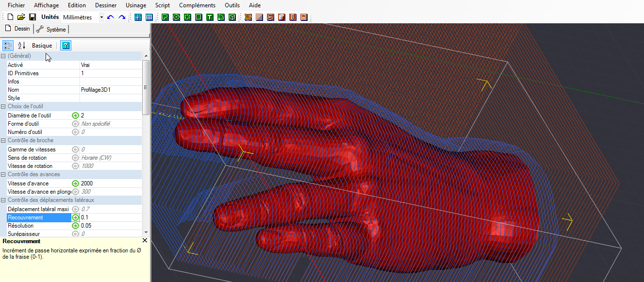Collapse the Contrôle de broche section
This screenshot has width=644, height=282.
[3, 140]
